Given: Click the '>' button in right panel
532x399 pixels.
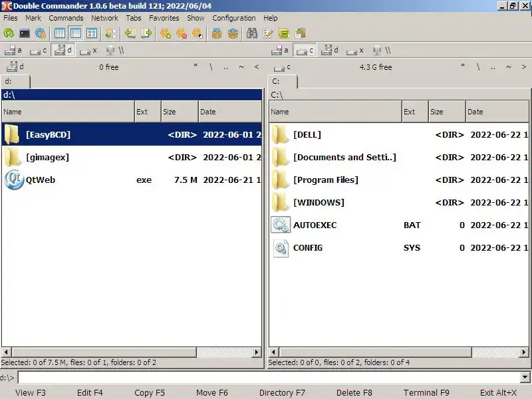Looking at the screenshot, I should 524,67.
